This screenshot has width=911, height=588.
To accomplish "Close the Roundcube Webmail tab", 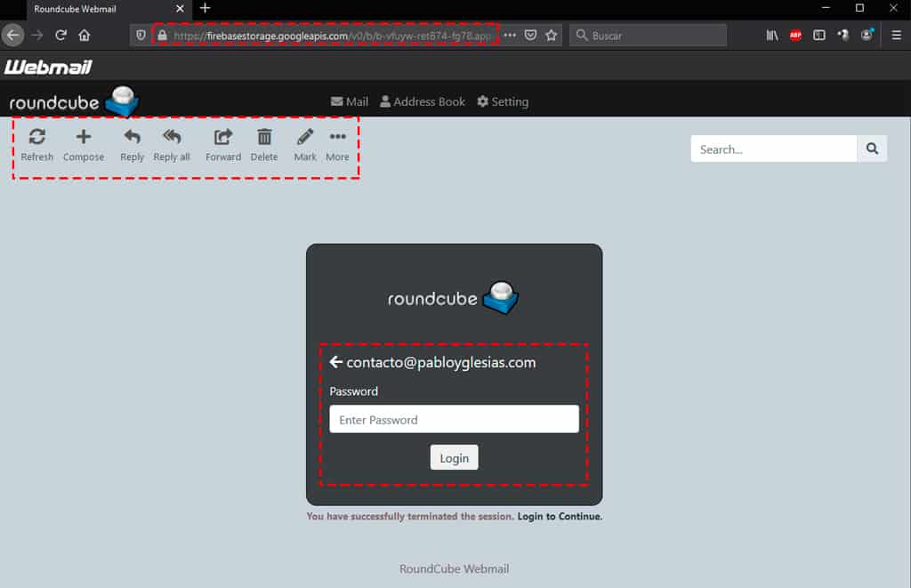I will pyautogui.click(x=180, y=9).
